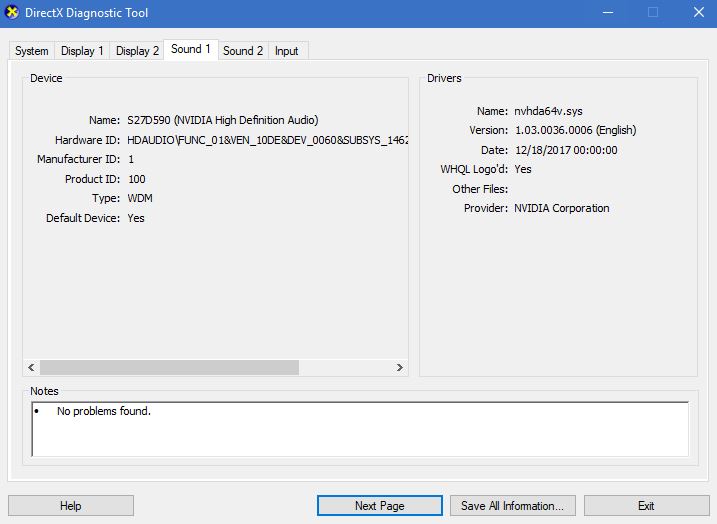The image size is (717, 524).
Task: Minimize the DirectX Diagnostic Tool window
Action: pos(607,13)
